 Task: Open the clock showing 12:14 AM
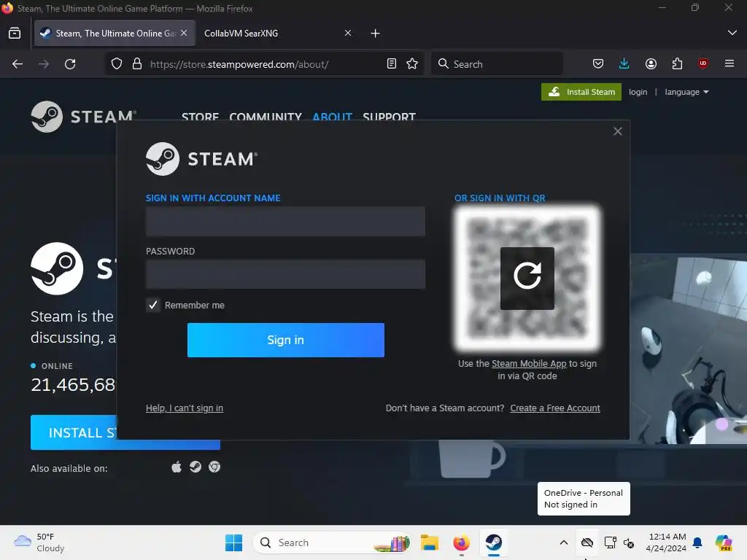click(x=666, y=542)
